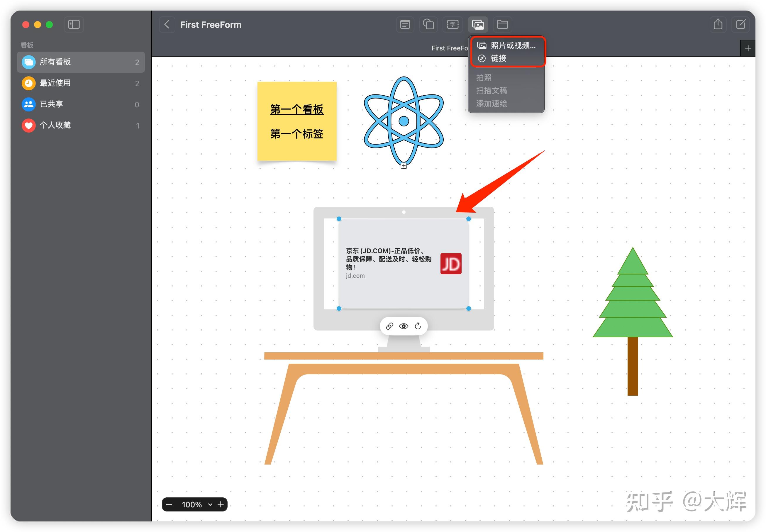Add a text box with the 字 icon
The image size is (766, 532).
coord(452,24)
